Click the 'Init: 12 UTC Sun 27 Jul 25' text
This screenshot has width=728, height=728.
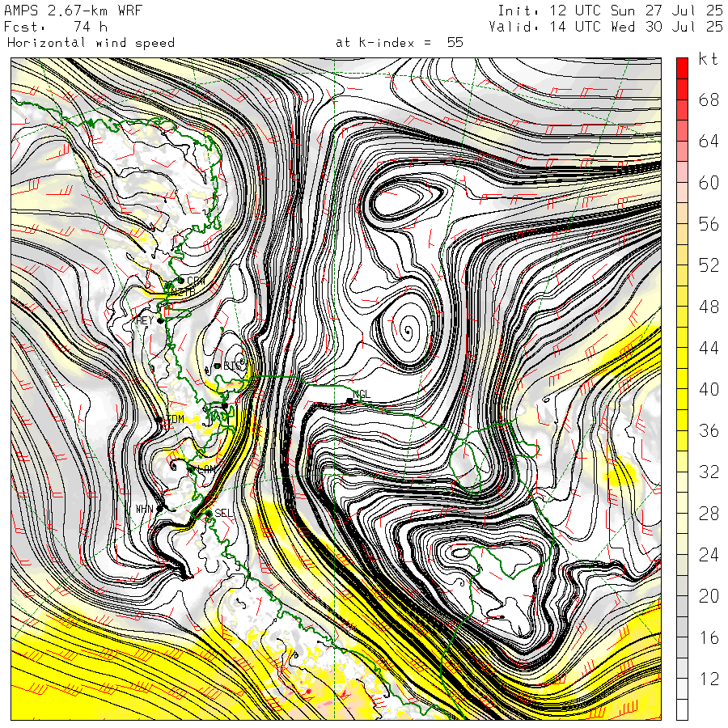coord(610,11)
